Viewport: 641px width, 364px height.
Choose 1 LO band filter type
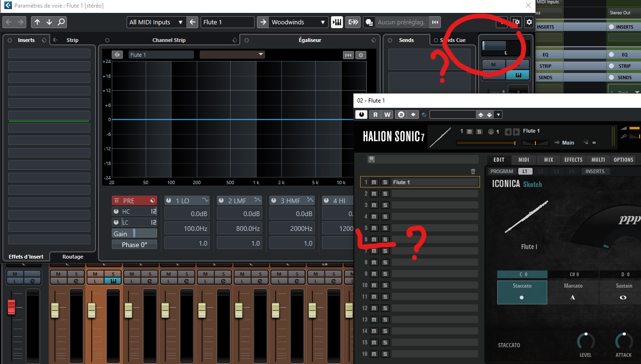(x=205, y=201)
